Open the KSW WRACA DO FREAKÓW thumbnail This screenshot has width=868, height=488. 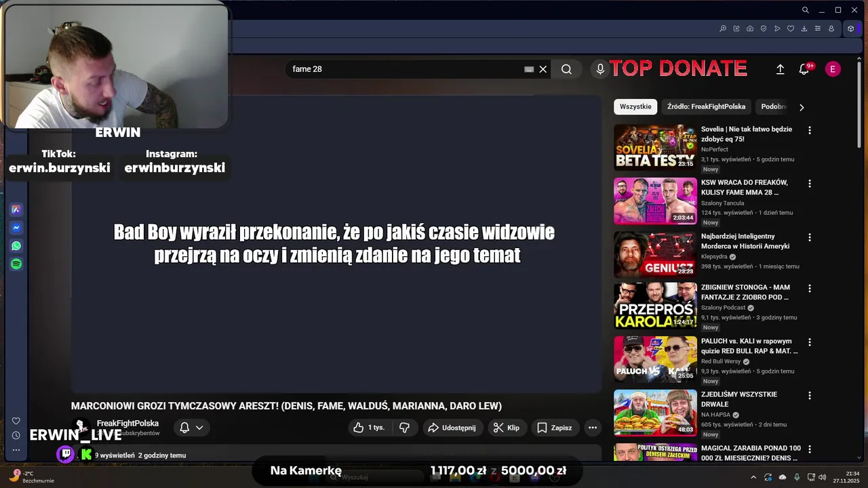point(655,201)
